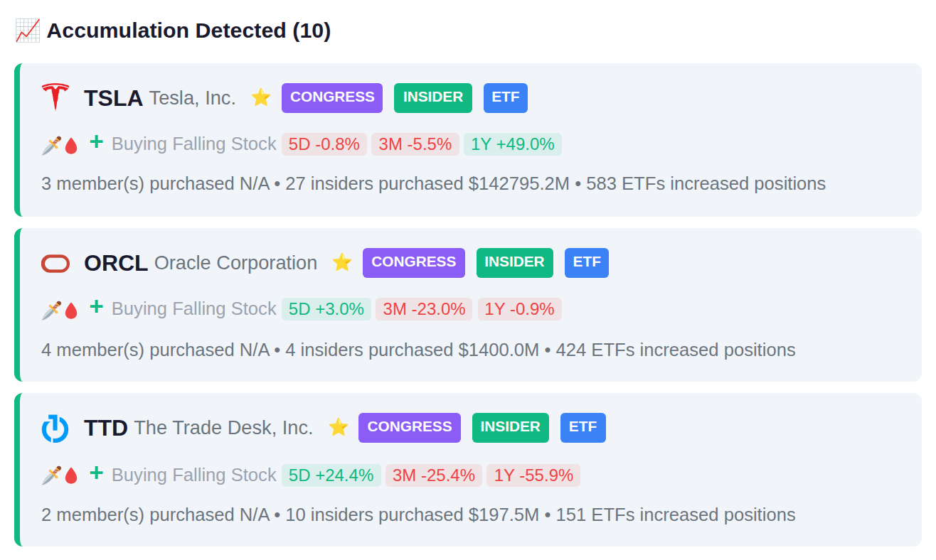Click Buying Falling Stock label in TSLA card

(193, 144)
